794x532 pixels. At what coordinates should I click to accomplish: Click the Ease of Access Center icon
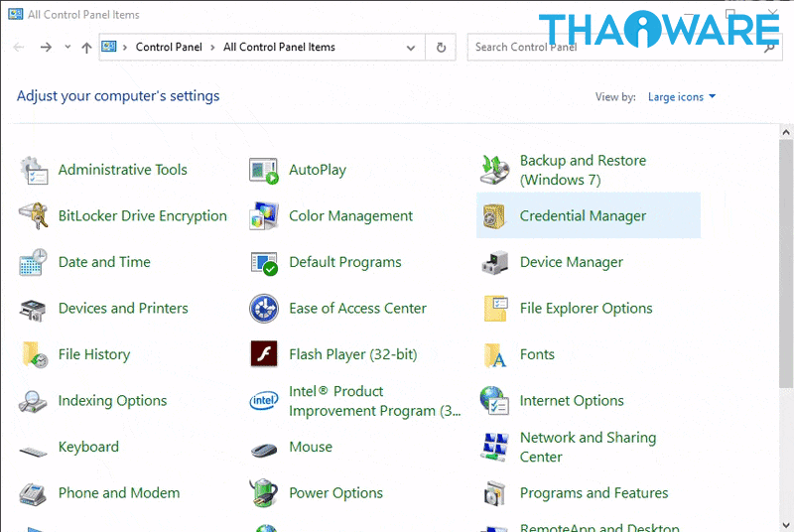pyautogui.click(x=264, y=309)
